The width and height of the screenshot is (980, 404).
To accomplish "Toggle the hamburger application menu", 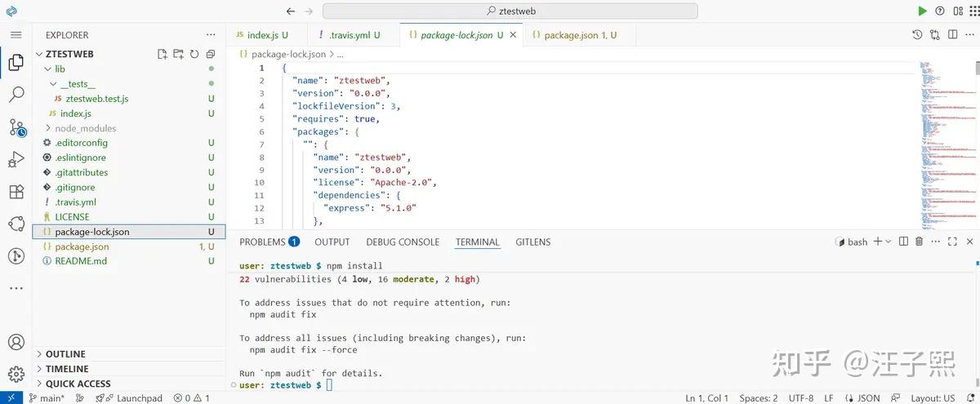I will coord(16,35).
